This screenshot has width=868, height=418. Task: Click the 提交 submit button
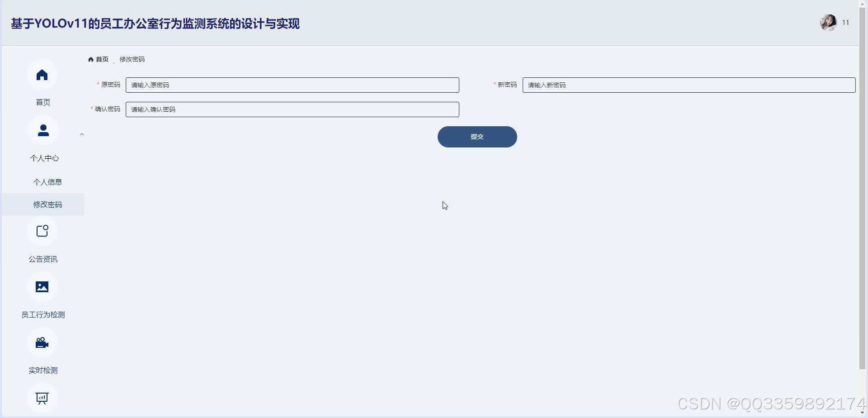pos(477,137)
